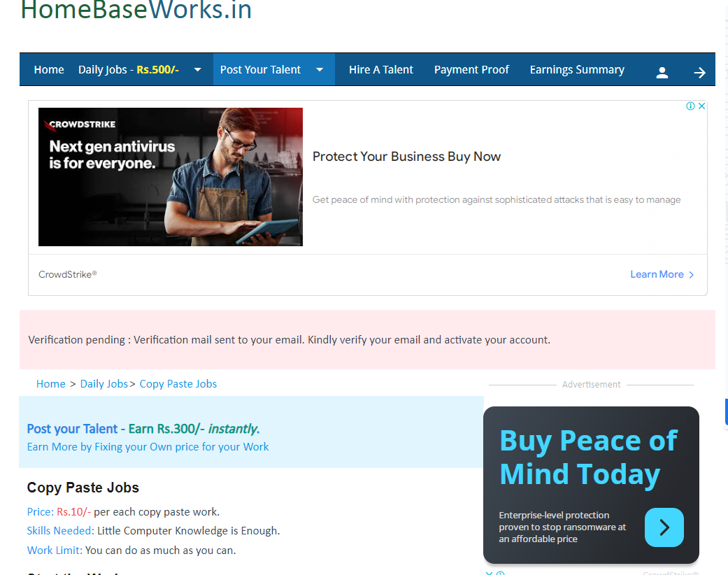Screen dimensions: 728x575
Task: Expand the Daily Jobs dropdown arrow
Action: coord(197,70)
